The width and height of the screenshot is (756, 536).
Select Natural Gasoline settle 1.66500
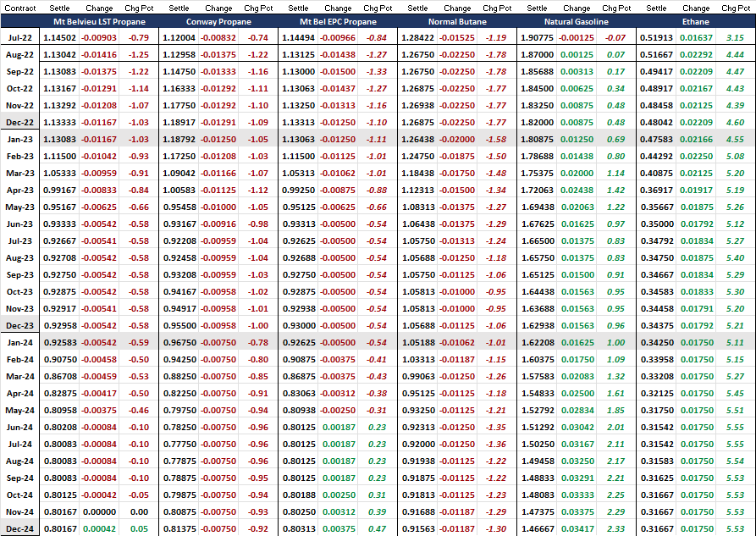(x=537, y=240)
